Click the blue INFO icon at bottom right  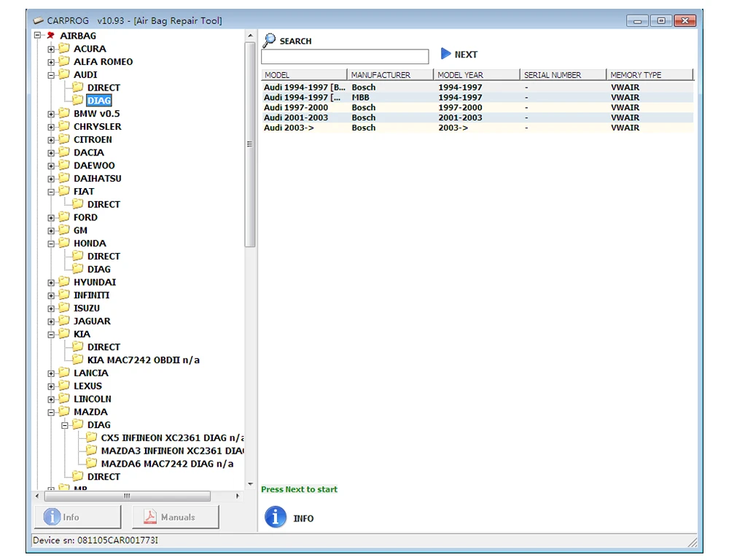pos(276,517)
